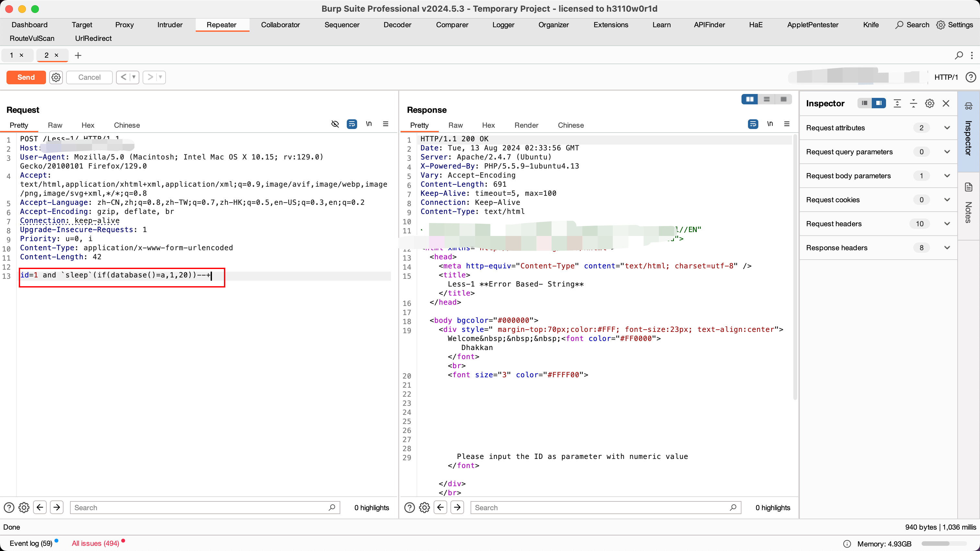
Task: Click the collapse all sections Inspector icon
Action: tap(914, 103)
